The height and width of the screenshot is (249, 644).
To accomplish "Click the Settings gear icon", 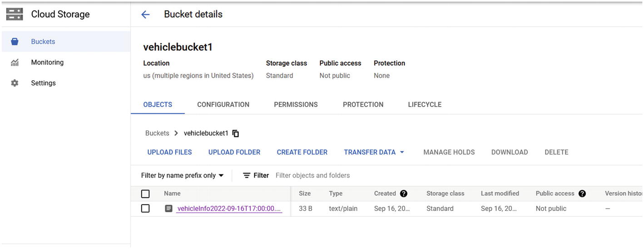I will click(x=15, y=83).
